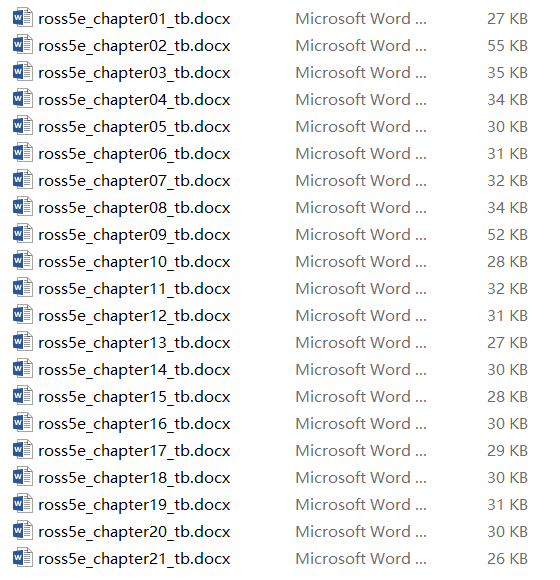Select the icon of ross5e_chapter19_tb.docx
Image resolution: width=560 pixels, height=580 pixels.
[x=23, y=504]
